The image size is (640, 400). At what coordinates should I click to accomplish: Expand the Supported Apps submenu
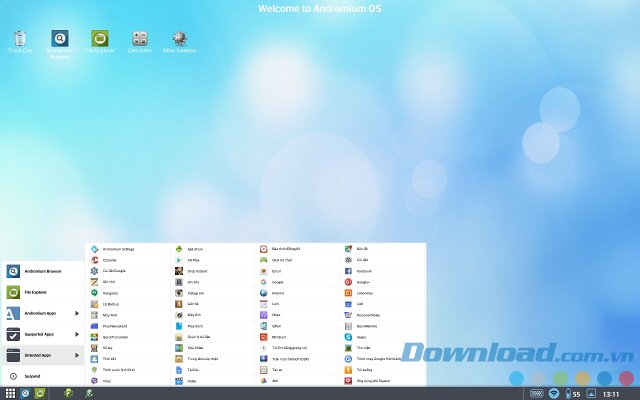coord(42,333)
